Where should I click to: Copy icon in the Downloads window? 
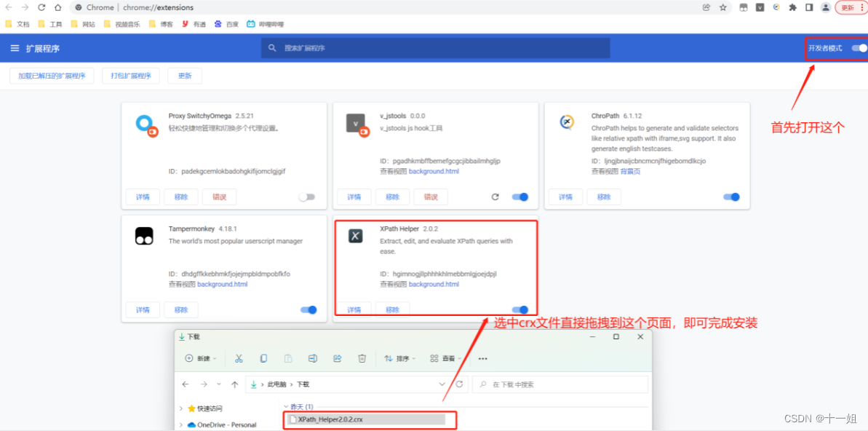click(263, 358)
